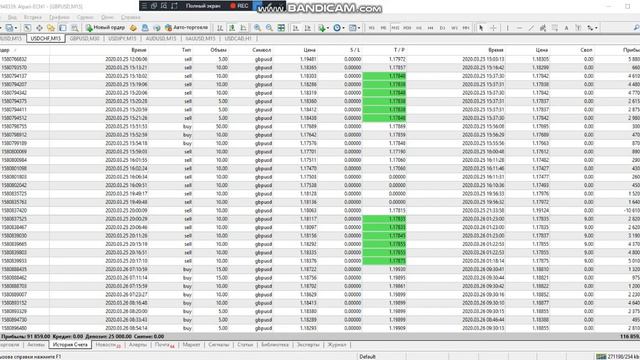Switch to the USDJPY,M15 chart tab
This screenshot has height=360, width=640.
coord(122,38)
